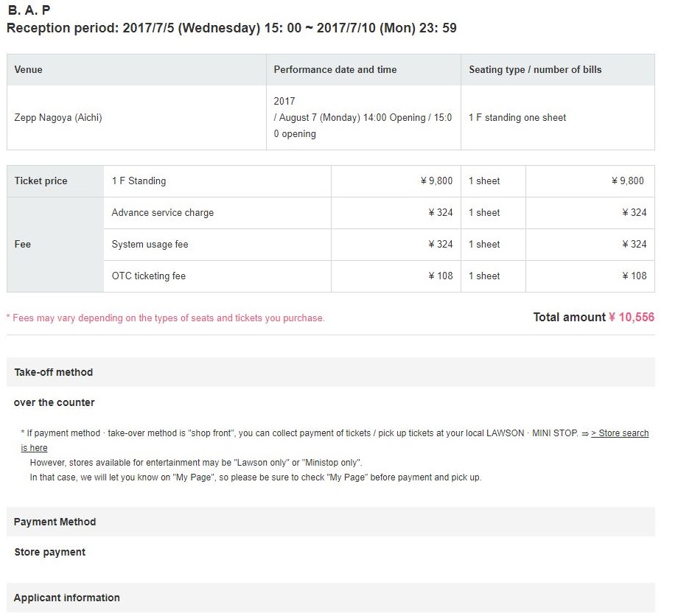The height and width of the screenshot is (616, 678).
Task: Click the B. A. P title text
Action: click(29, 11)
